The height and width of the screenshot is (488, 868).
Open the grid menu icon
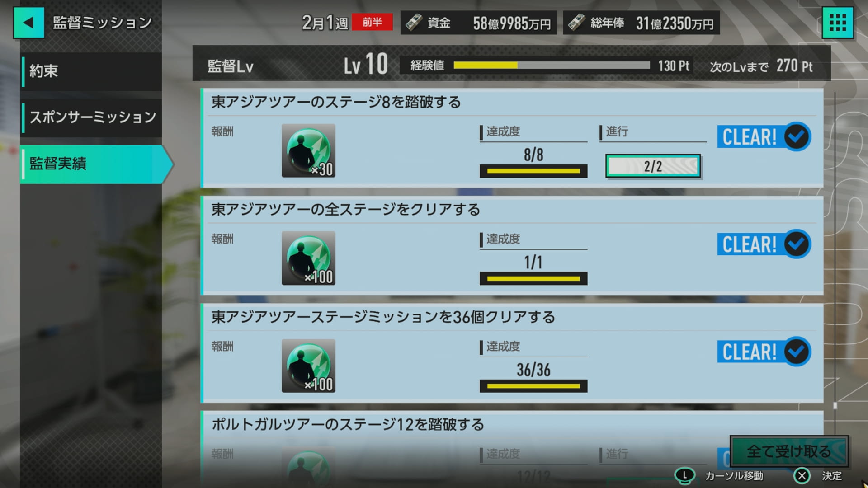(837, 23)
